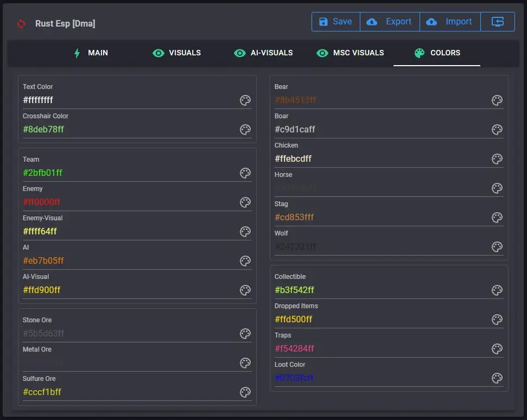Switch to the MSC VISUALS tab

(351, 53)
